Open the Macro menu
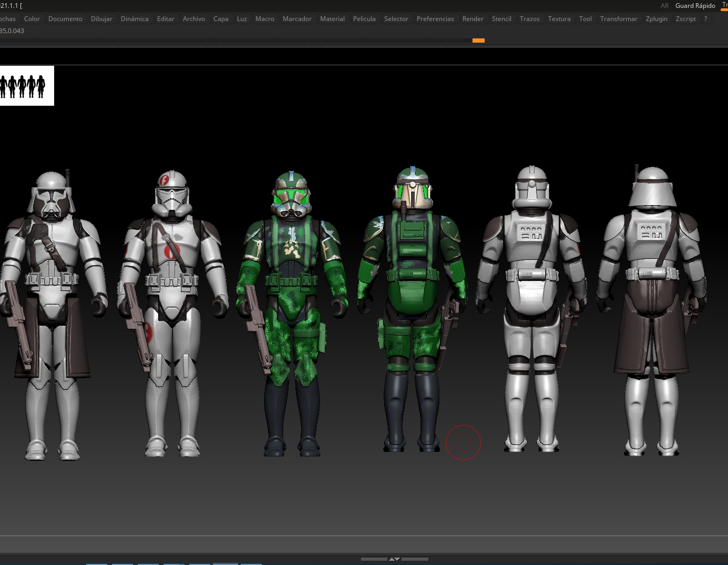The image size is (728, 565). [264, 18]
